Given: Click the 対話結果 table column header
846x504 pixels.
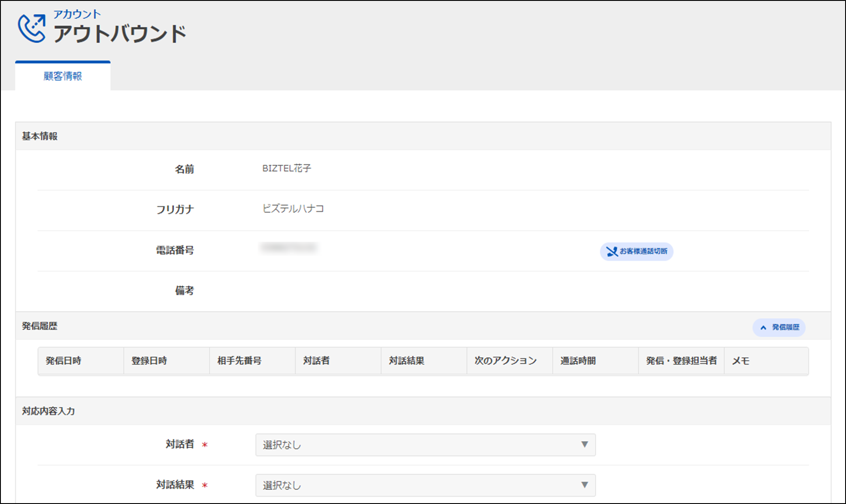Looking at the screenshot, I should coord(406,361).
